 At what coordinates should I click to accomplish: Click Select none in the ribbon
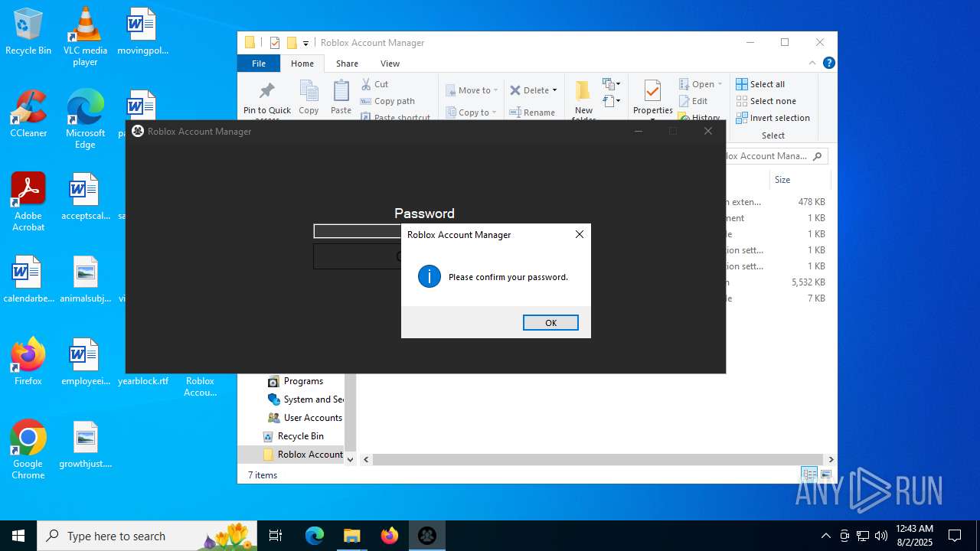766,101
